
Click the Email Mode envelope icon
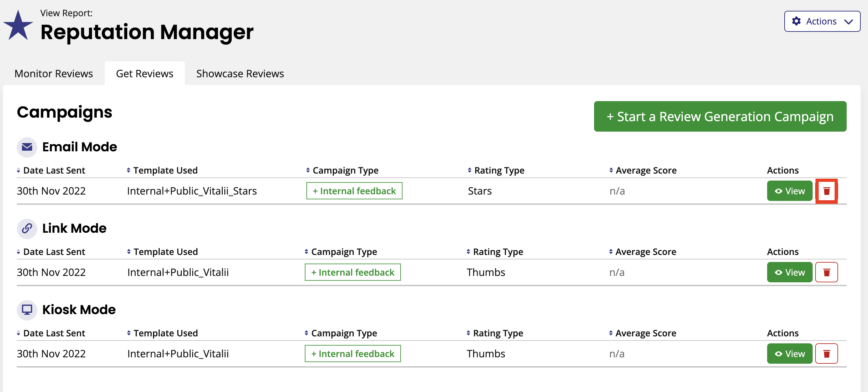[27, 147]
